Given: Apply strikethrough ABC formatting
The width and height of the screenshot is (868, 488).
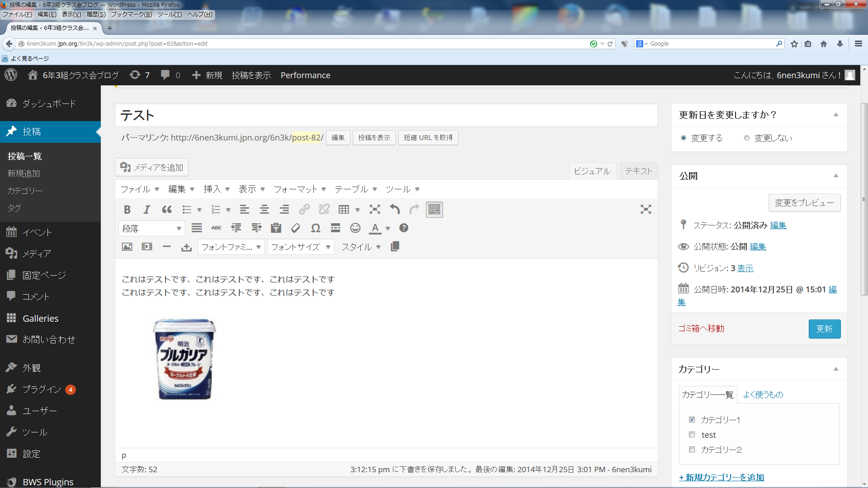Looking at the screenshot, I should click(217, 228).
